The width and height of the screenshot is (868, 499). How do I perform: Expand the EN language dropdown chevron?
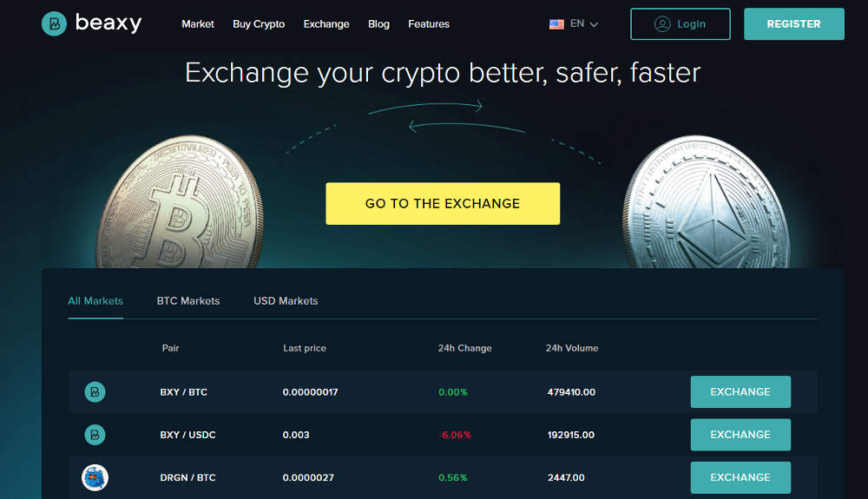594,24
